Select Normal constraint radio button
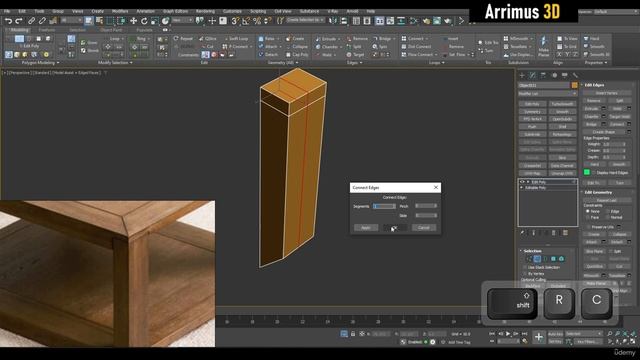Image resolution: width=640 pixels, height=360 pixels. tap(608, 218)
